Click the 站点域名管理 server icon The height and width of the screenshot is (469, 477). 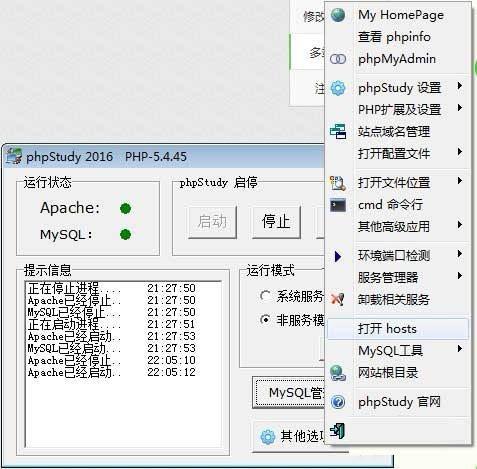(338, 132)
